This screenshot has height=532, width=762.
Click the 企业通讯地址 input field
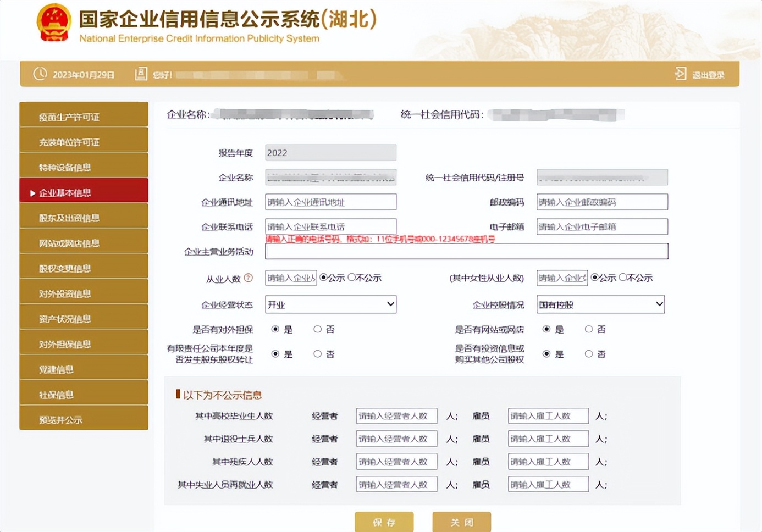[x=330, y=202]
